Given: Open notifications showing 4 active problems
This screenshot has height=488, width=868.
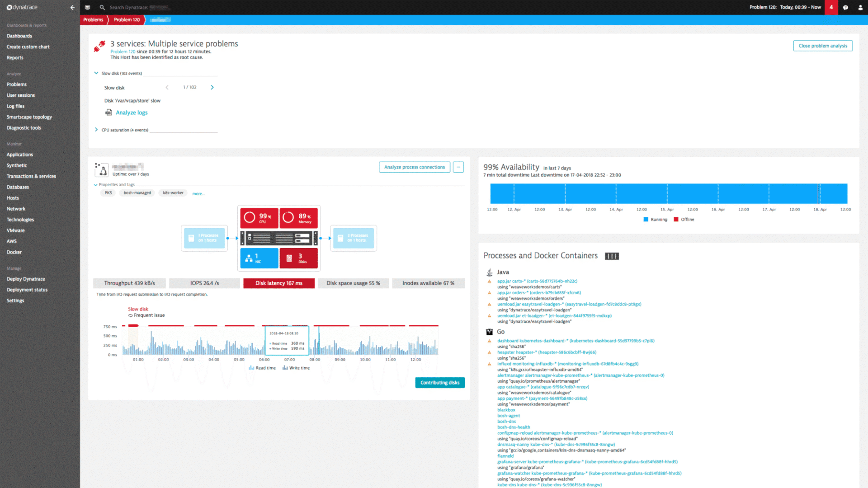Looking at the screenshot, I should (831, 7).
